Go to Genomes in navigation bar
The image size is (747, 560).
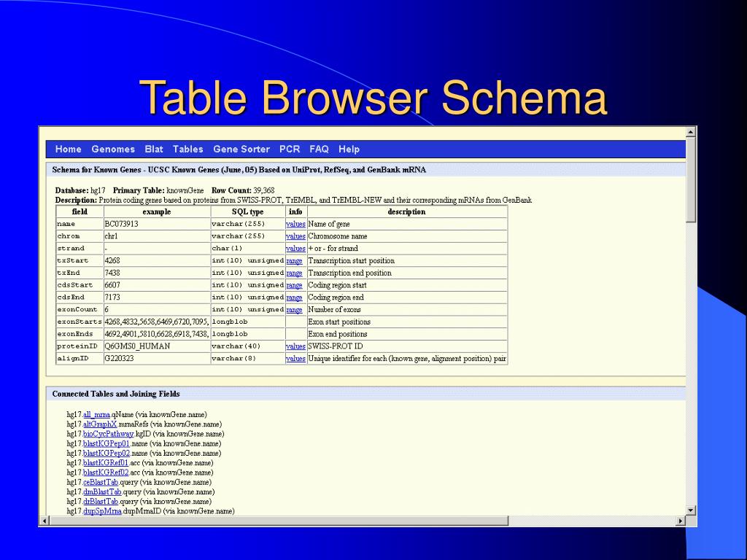coord(113,149)
